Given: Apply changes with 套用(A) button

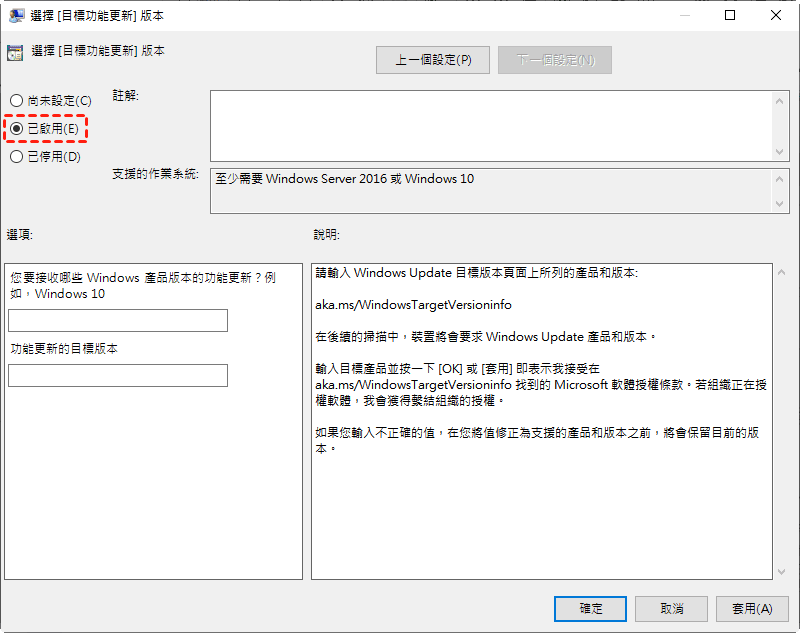Looking at the screenshot, I should click(x=751, y=608).
